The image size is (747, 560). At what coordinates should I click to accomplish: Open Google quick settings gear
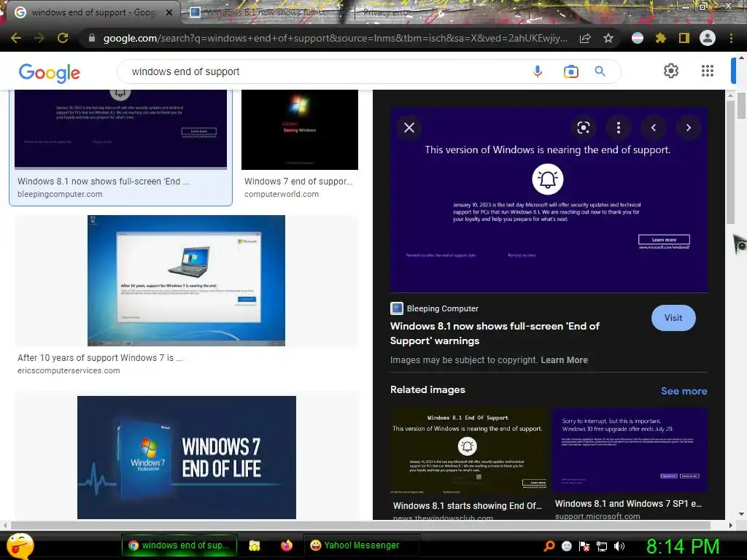[671, 71]
